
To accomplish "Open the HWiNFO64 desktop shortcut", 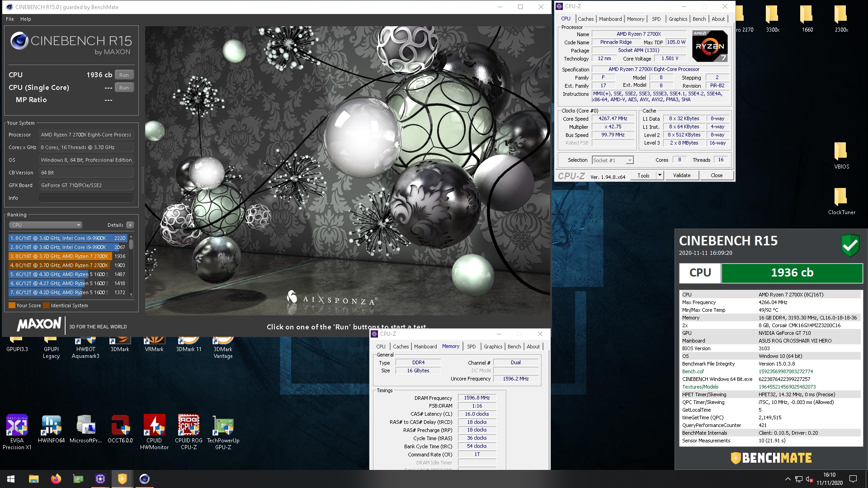I will pos(51,429).
